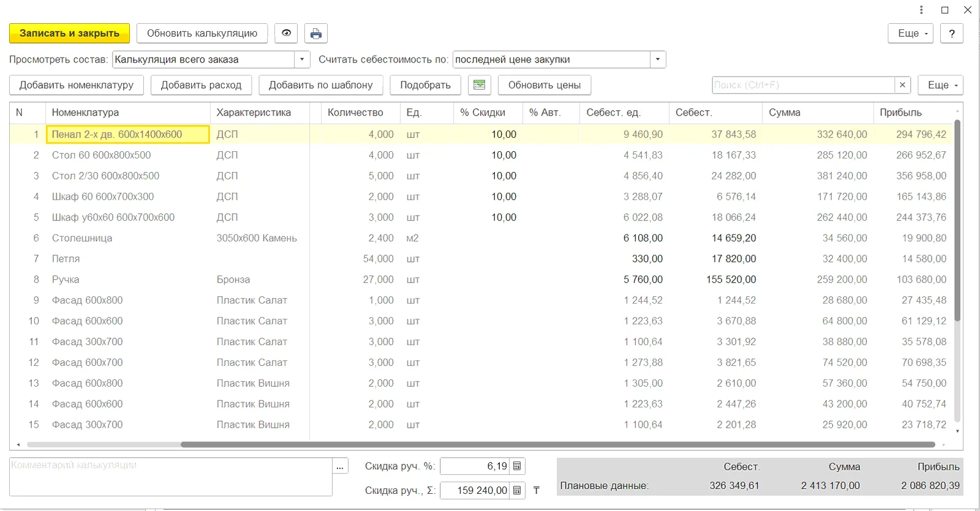Viewport: 980px width, 511px height.
Task: Click the Скидка руч. Σ value field
Action: coord(475,490)
